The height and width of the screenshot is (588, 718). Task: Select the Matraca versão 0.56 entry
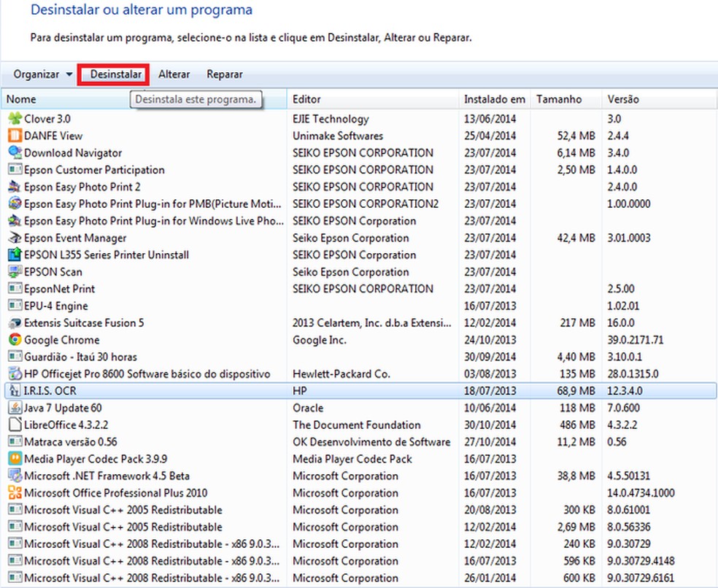(x=70, y=442)
